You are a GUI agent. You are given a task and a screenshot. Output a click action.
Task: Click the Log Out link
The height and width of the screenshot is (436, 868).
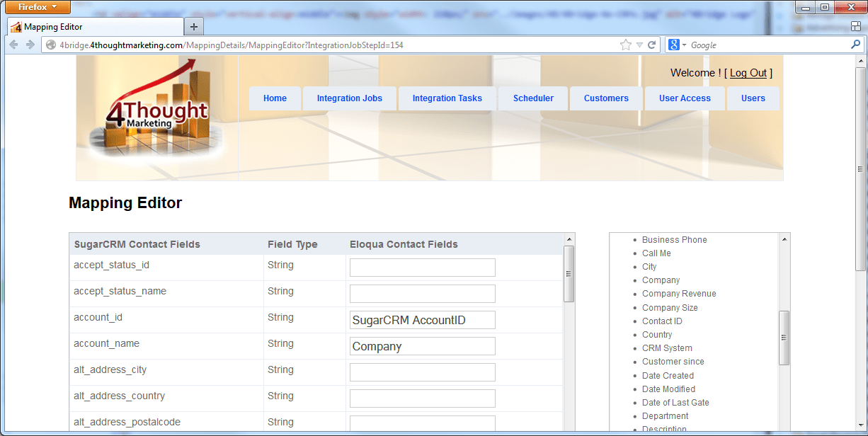pyautogui.click(x=748, y=73)
